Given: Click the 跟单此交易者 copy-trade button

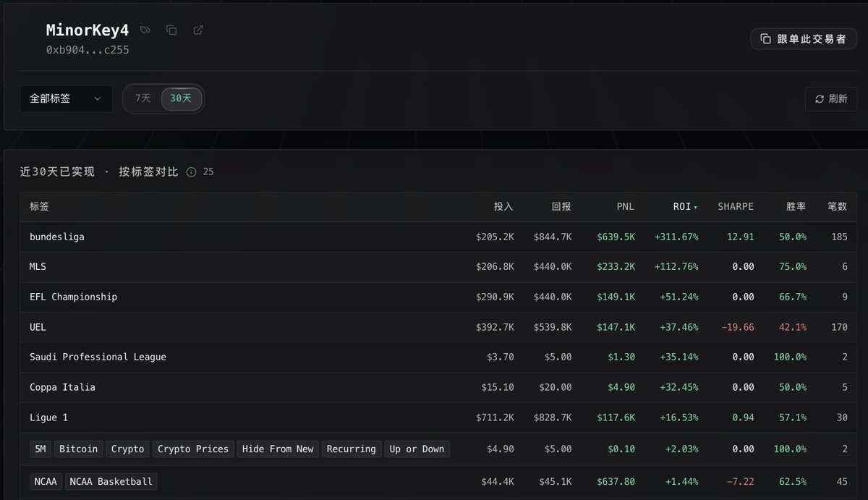Looking at the screenshot, I should click(804, 39).
